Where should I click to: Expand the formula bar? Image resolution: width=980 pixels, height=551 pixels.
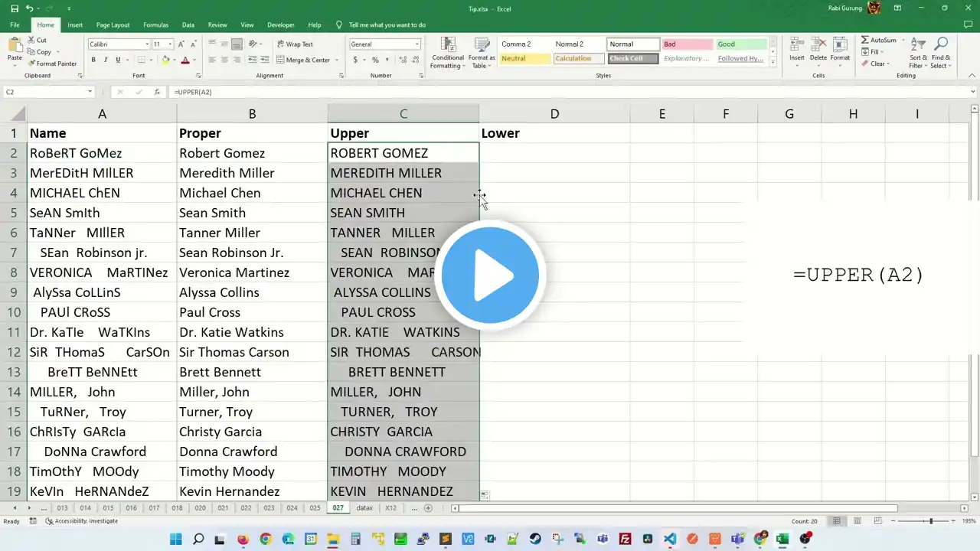973,92
